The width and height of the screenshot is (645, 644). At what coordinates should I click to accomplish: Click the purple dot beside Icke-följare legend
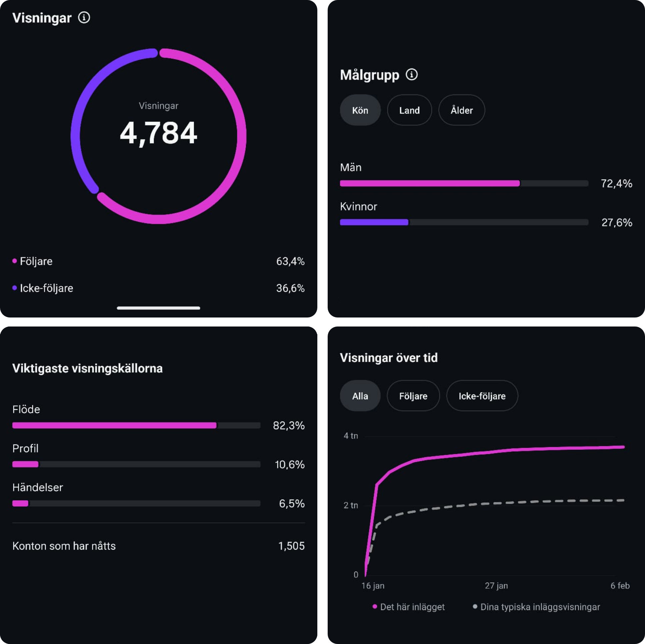15,288
